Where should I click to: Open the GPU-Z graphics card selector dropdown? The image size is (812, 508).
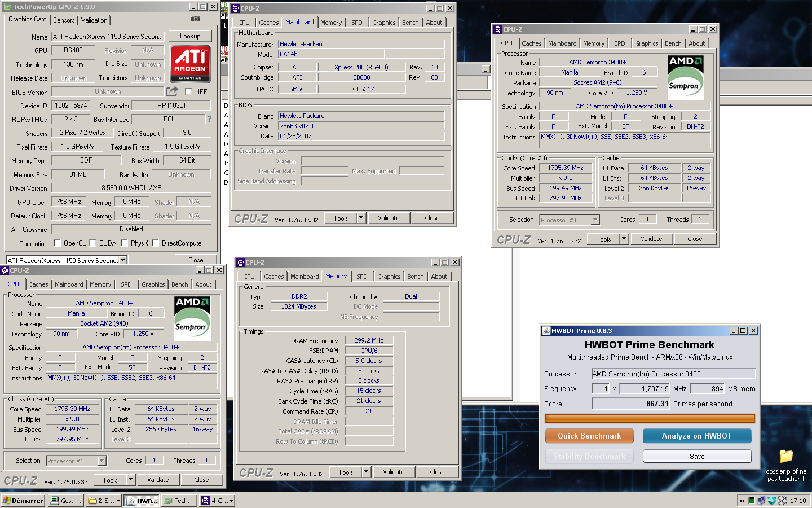[122, 260]
